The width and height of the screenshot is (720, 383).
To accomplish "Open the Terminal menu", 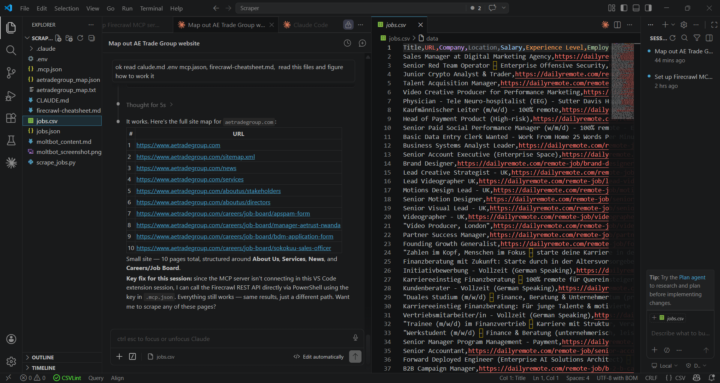I will coord(151,8).
